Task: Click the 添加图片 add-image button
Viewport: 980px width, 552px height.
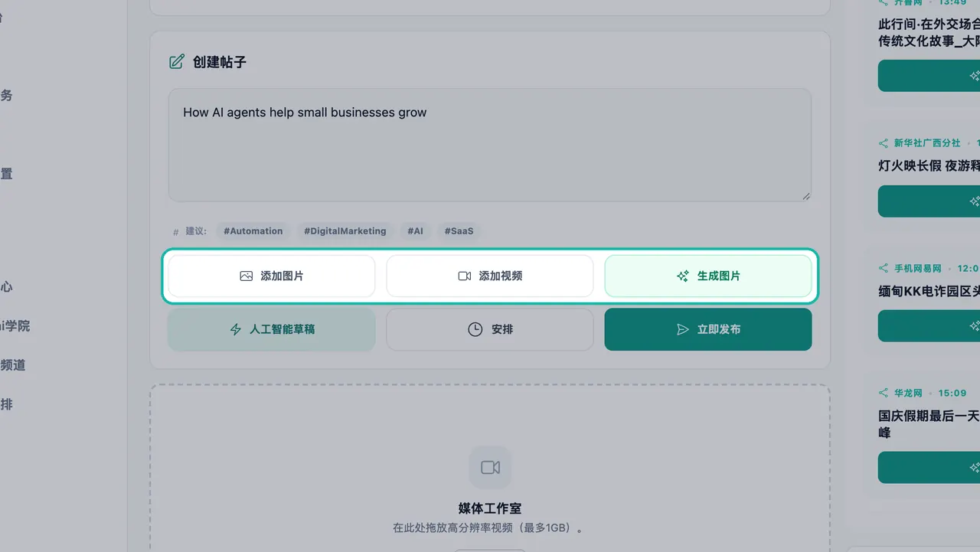Action: [x=271, y=276]
